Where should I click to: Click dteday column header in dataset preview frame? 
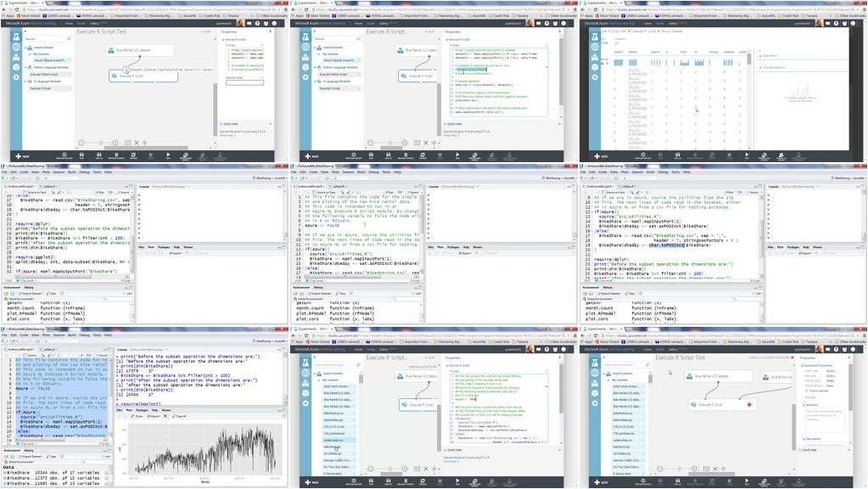click(633, 52)
